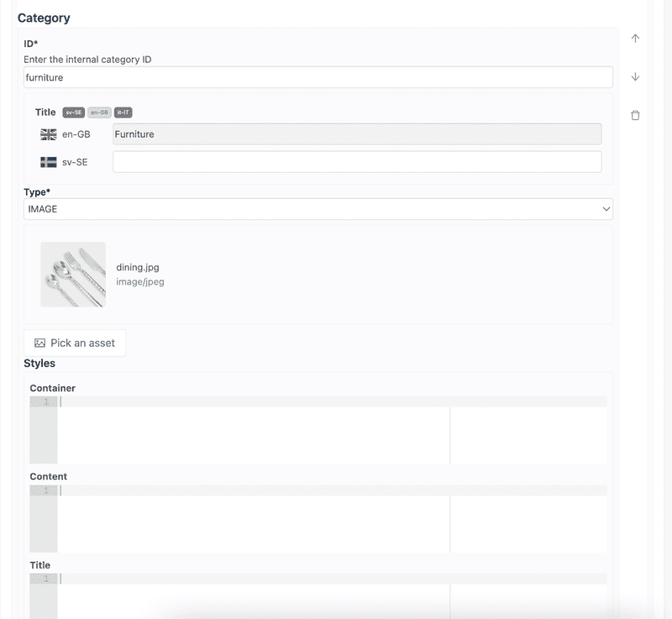The image size is (672, 619).
Task: Click the Swedish flag icon beside sv-SE
Action: [x=49, y=162]
